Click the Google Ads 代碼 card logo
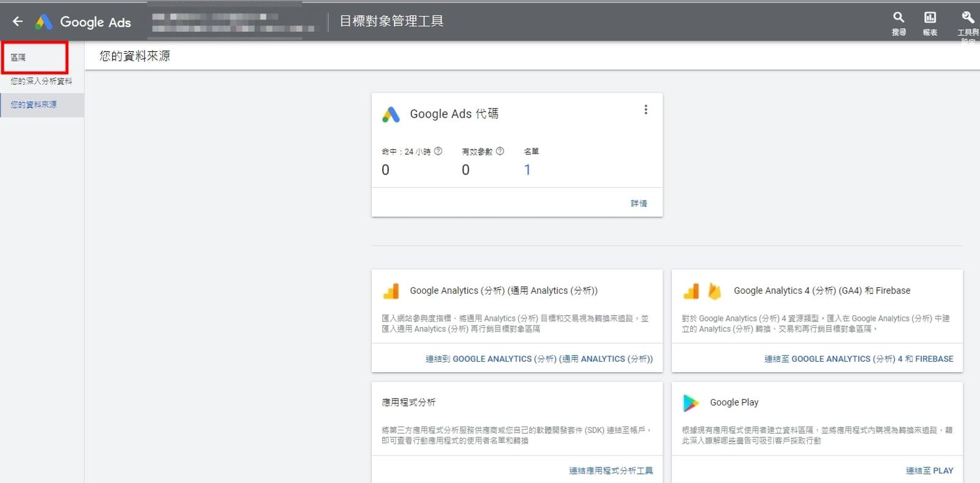The image size is (980, 483). click(x=391, y=114)
